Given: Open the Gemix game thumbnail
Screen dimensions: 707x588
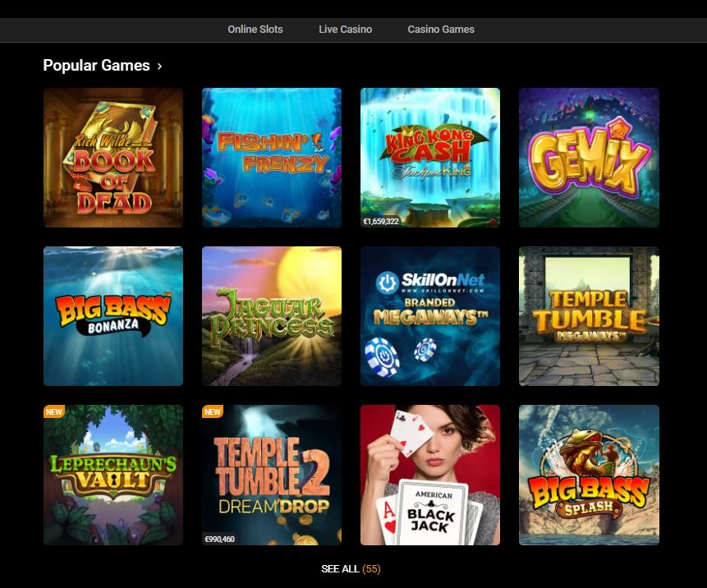Looking at the screenshot, I should click(x=589, y=158).
